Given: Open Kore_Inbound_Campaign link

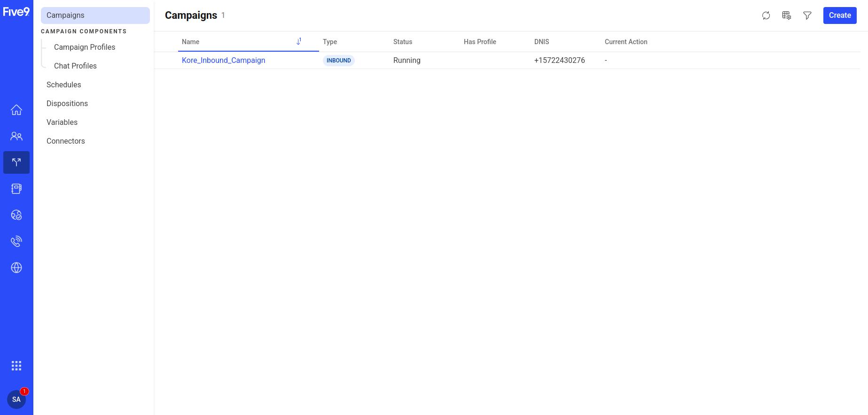Looking at the screenshot, I should coord(224,60).
